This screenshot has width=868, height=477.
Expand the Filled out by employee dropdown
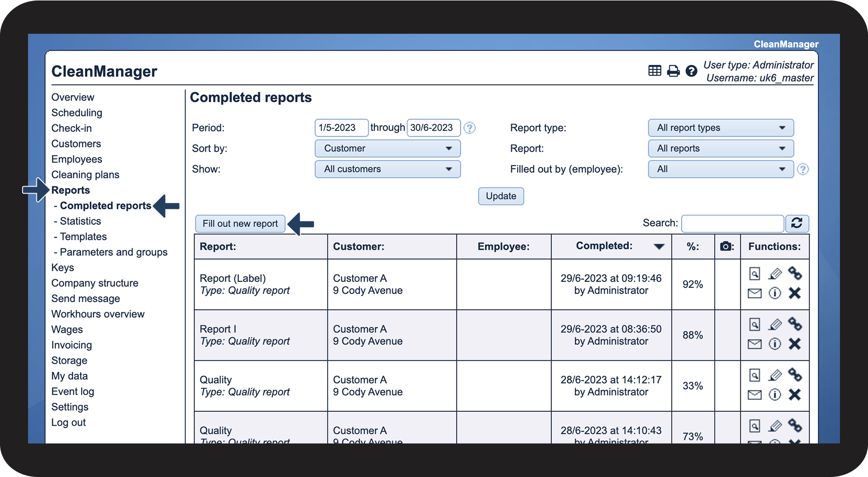(x=720, y=169)
